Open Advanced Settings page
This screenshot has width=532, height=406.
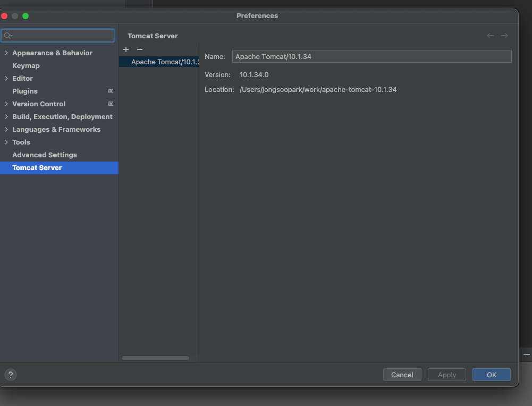(45, 155)
